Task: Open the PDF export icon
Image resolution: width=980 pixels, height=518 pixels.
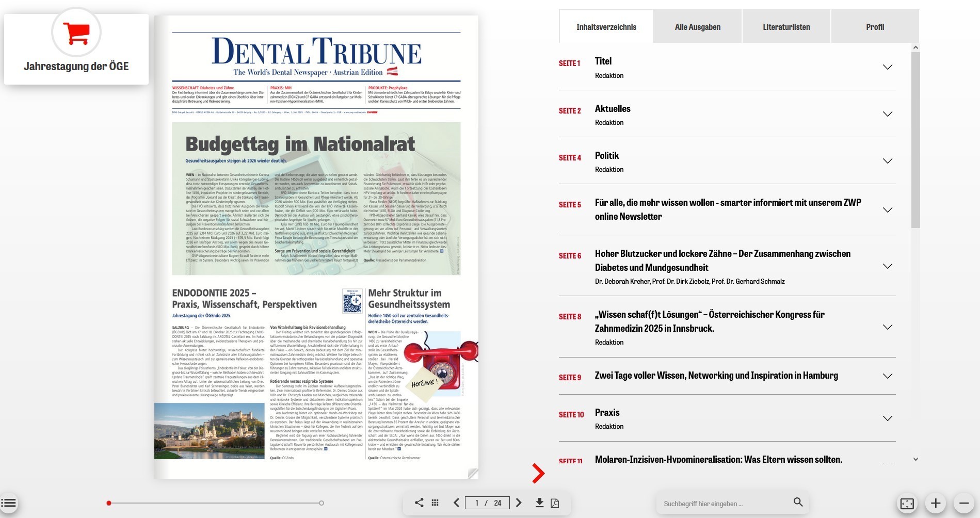Action: [555, 503]
